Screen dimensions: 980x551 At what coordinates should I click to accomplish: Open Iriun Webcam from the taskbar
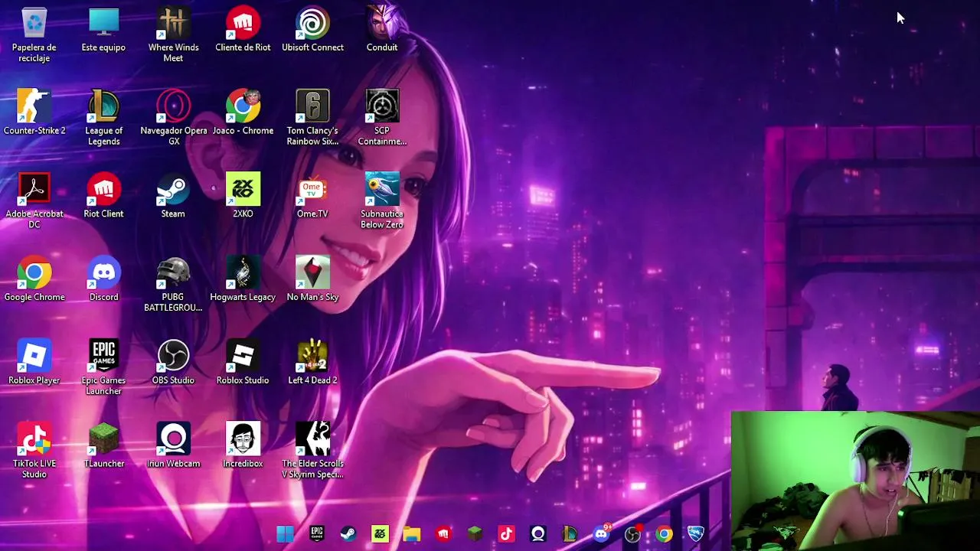click(x=537, y=534)
